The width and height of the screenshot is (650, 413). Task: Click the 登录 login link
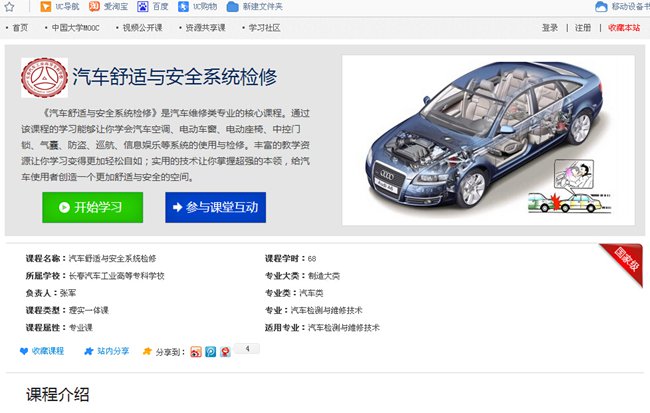click(x=550, y=28)
